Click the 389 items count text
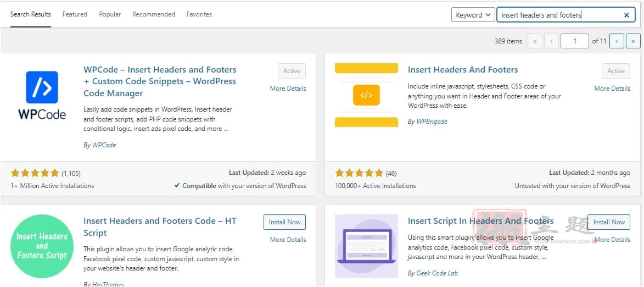The width and height of the screenshot is (644, 287). click(508, 41)
